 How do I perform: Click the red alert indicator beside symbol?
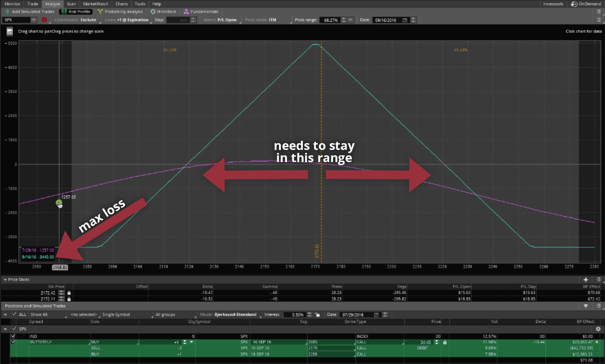click(44, 20)
